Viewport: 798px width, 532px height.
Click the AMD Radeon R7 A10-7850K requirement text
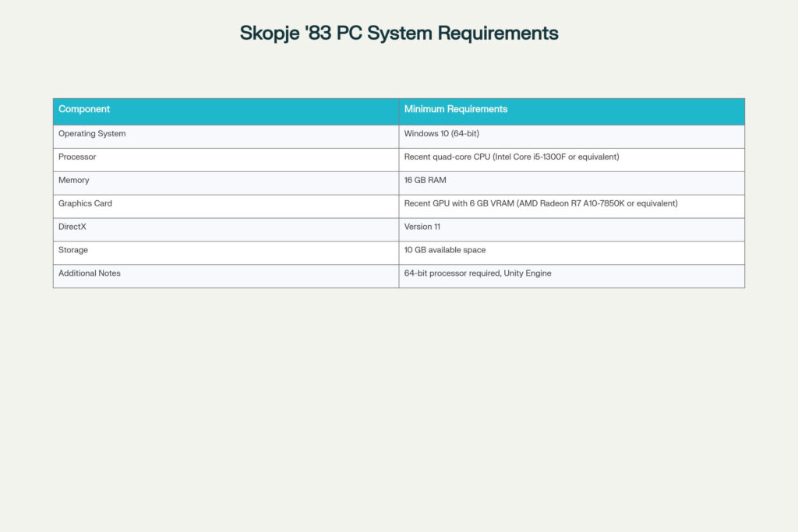pos(540,203)
